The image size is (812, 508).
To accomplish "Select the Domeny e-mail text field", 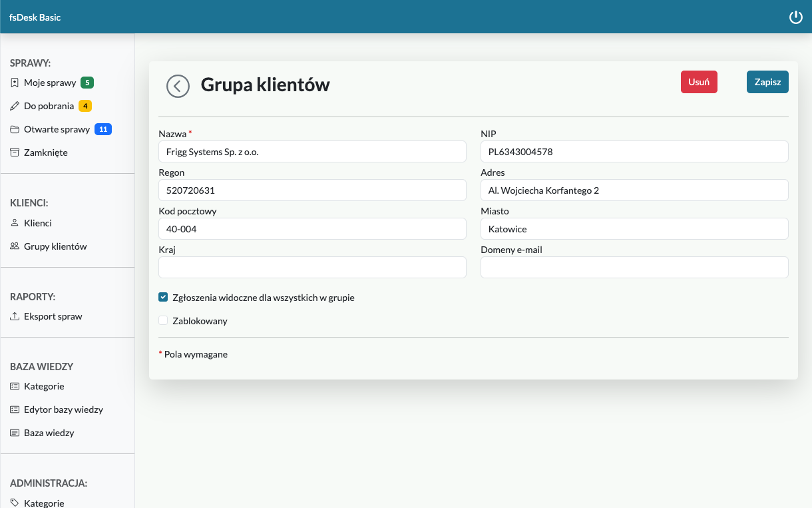I will [634, 268].
